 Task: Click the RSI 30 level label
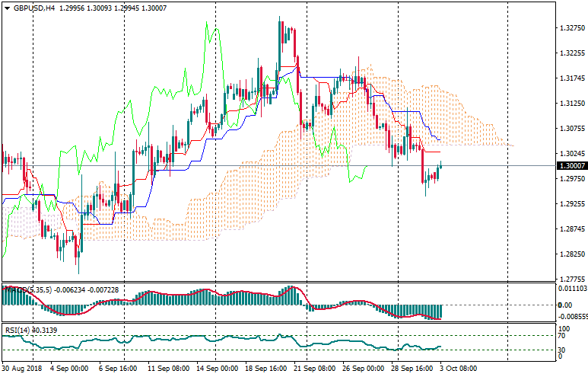pyautogui.click(x=562, y=350)
